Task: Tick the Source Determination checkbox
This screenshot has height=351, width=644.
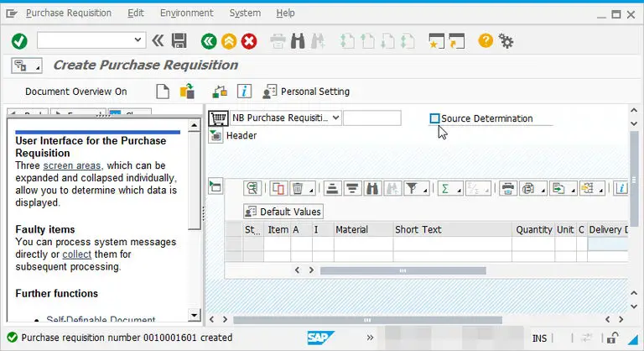Action: (x=434, y=118)
